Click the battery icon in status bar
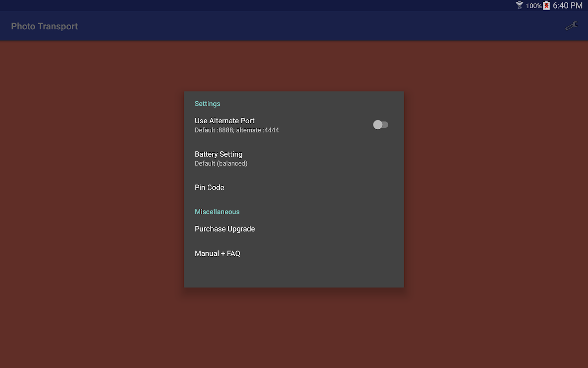Viewport: 588px width, 368px height. pos(546,6)
